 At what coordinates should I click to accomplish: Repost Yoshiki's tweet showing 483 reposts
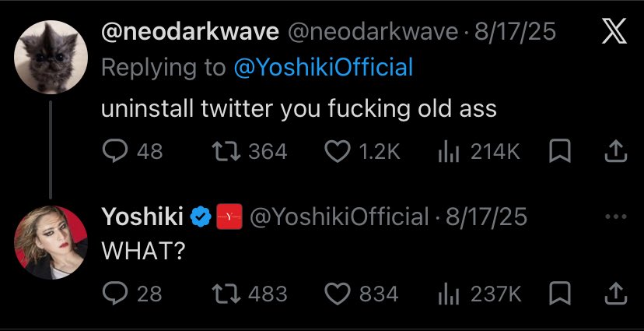click(250, 294)
